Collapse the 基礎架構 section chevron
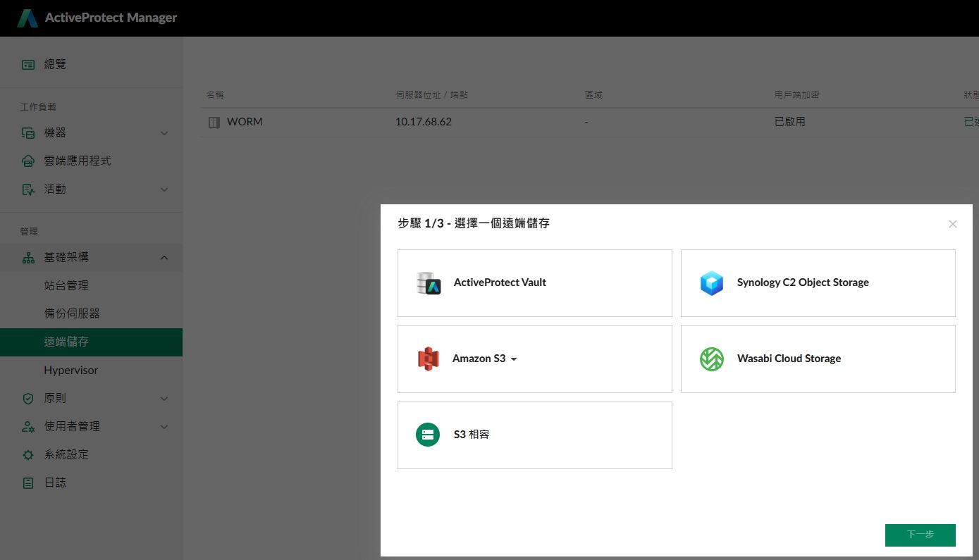The image size is (979, 560). pyautogui.click(x=164, y=258)
